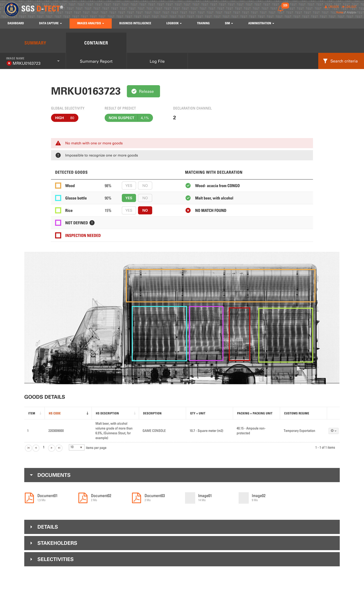
Task: Switch to the Log File tab
Action: 157,61
